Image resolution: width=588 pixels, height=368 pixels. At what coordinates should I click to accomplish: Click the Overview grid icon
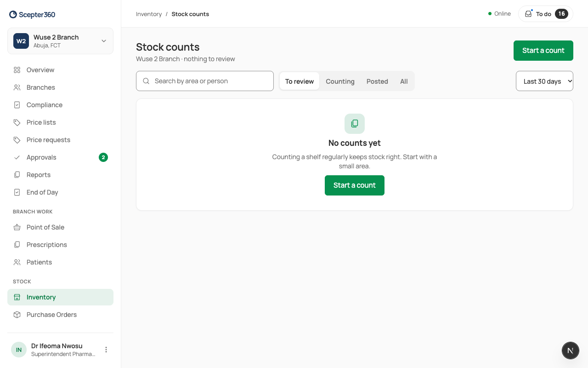pos(17,70)
